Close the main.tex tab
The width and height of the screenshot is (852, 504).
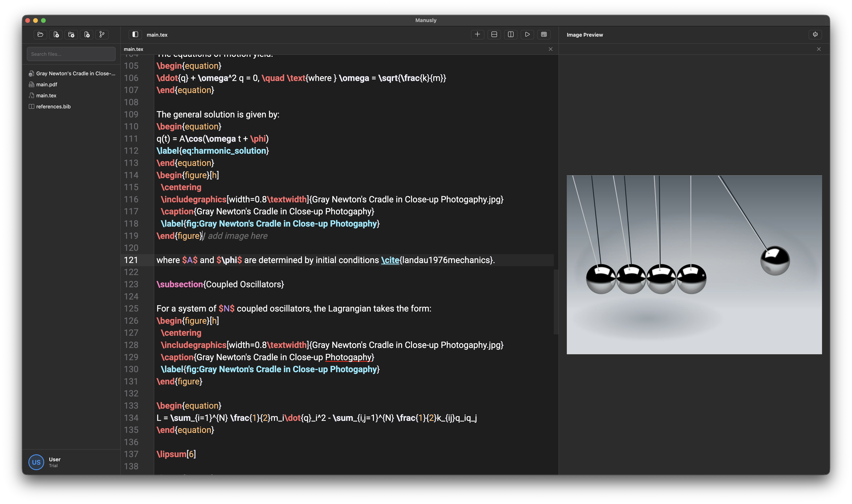coord(551,49)
